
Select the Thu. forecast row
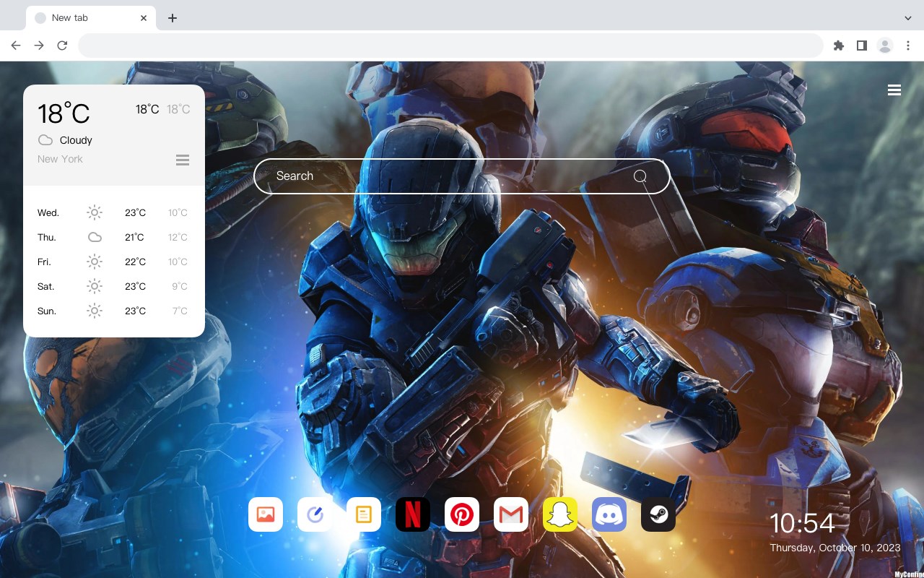pos(114,237)
